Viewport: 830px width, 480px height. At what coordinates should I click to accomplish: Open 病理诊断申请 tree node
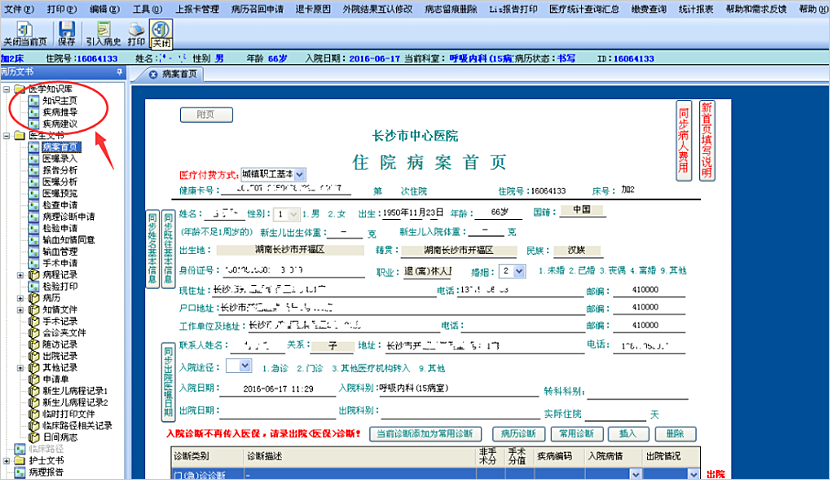point(68,216)
